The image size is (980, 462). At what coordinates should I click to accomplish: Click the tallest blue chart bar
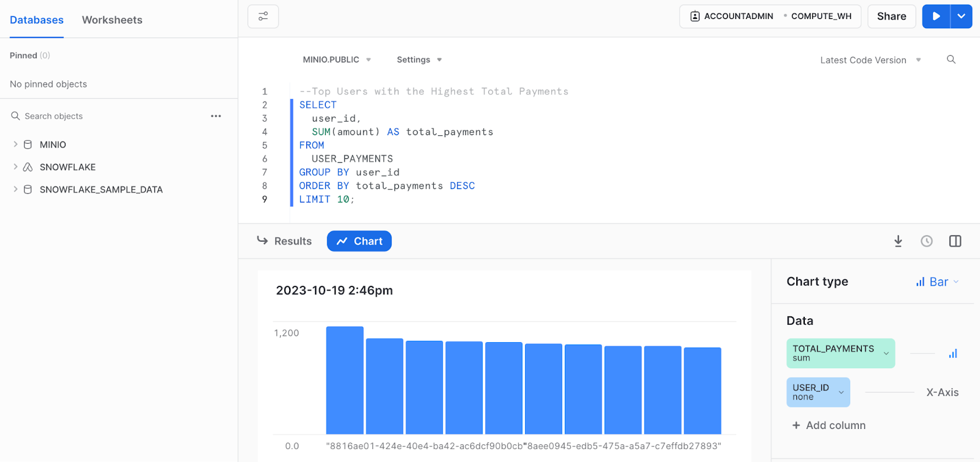pyautogui.click(x=344, y=379)
